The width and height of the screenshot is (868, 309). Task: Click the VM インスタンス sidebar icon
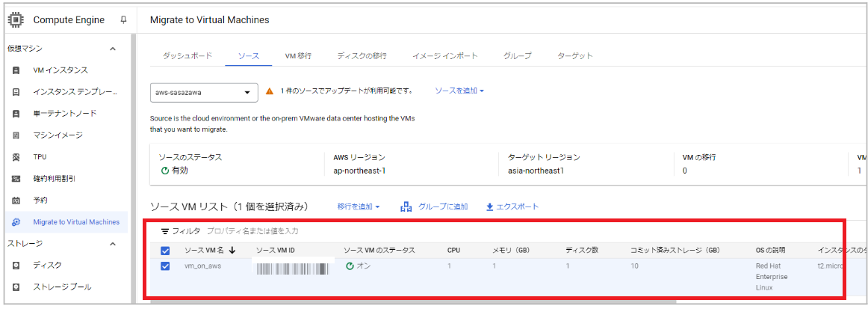click(16, 70)
